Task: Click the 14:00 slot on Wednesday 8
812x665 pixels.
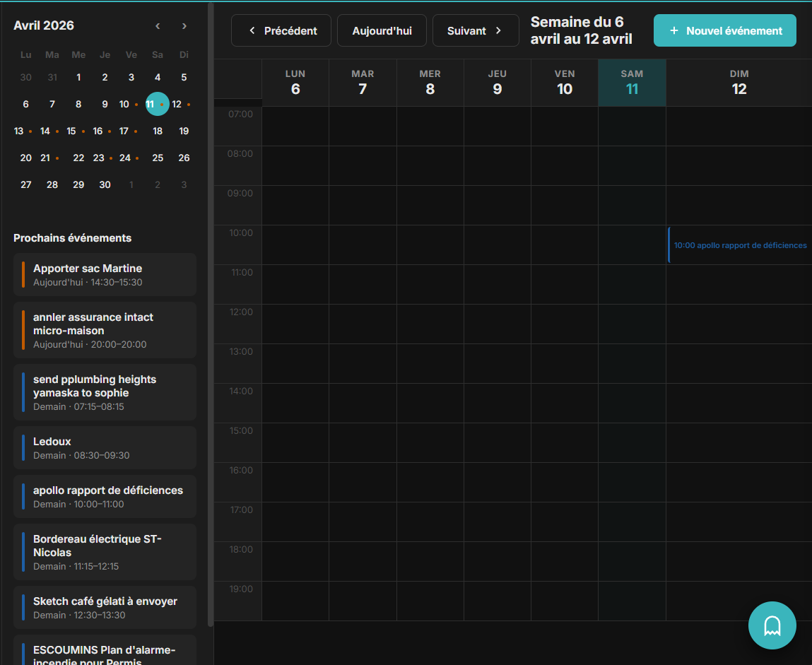Action: [x=430, y=403]
